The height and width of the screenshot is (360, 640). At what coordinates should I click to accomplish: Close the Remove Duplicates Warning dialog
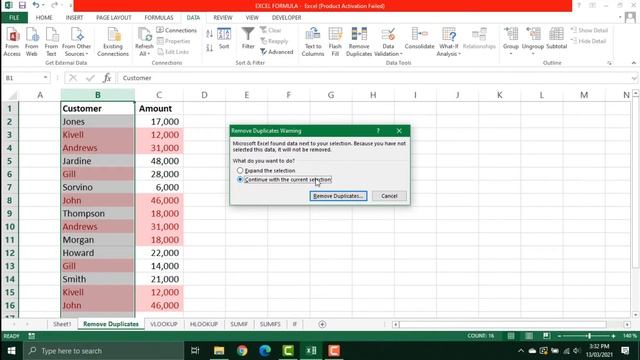coord(399,131)
